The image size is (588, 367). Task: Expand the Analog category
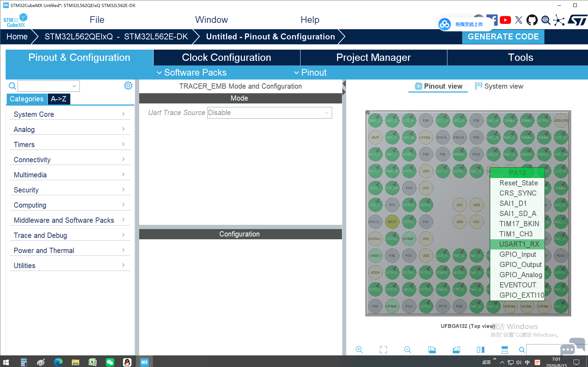click(x=70, y=129)
